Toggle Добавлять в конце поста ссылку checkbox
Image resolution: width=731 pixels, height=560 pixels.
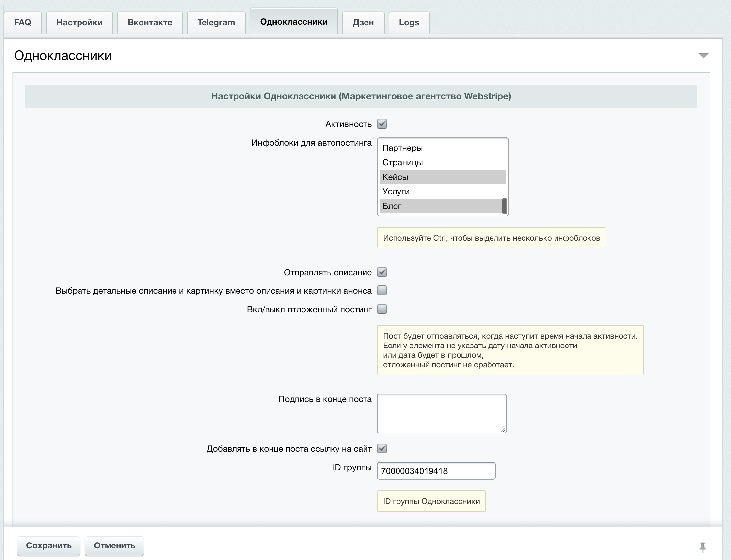click(382, 449)
